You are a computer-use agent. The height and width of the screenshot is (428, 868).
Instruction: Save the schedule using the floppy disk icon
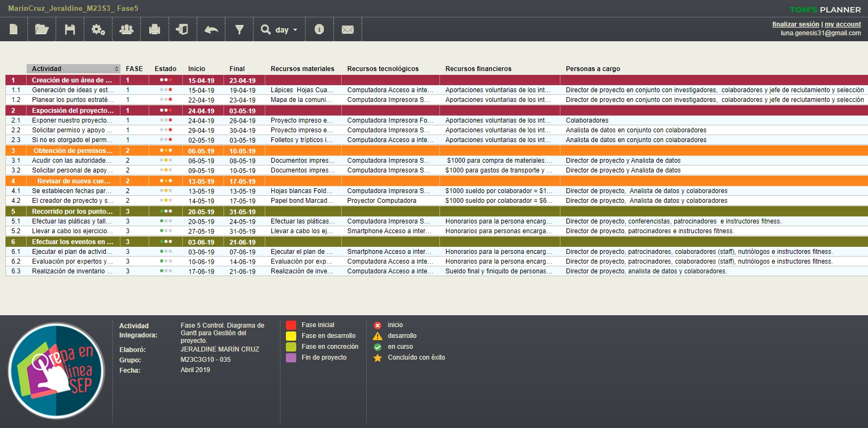(x=70, y=29)
